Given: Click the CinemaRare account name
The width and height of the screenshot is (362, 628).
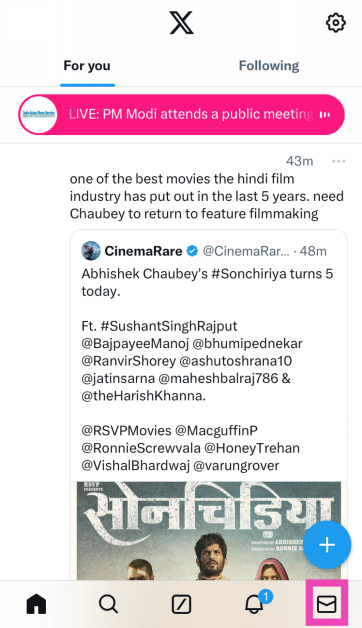Looking at the screenshot, I should [143, 251].
